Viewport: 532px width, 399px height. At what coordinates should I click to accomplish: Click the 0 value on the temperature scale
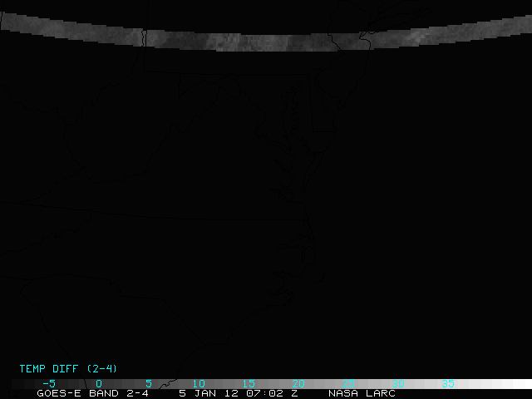99,384
